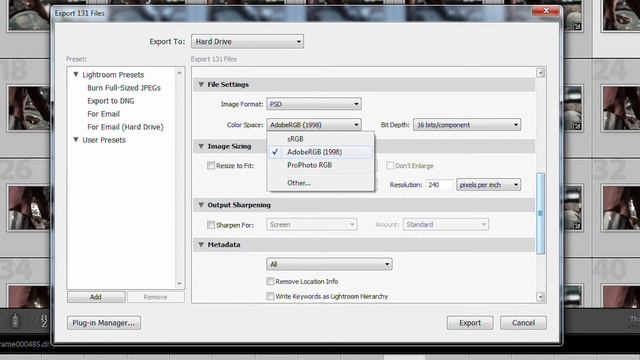Screen dimensions: 640x360
Task: Open the pixels per inch dropdown
Action: (x=488, y=184)
